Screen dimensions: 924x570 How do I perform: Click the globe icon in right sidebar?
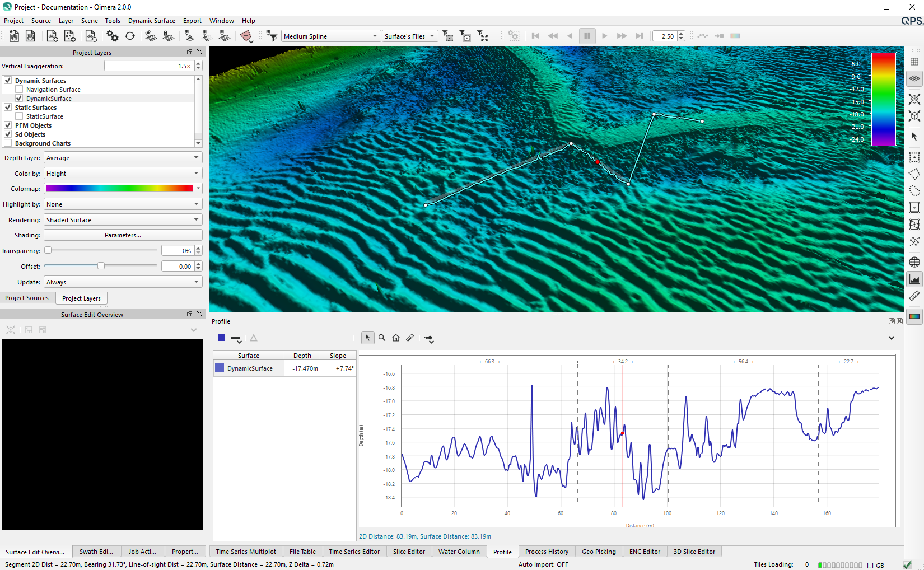pyautogui.click(x=914, y=262)
